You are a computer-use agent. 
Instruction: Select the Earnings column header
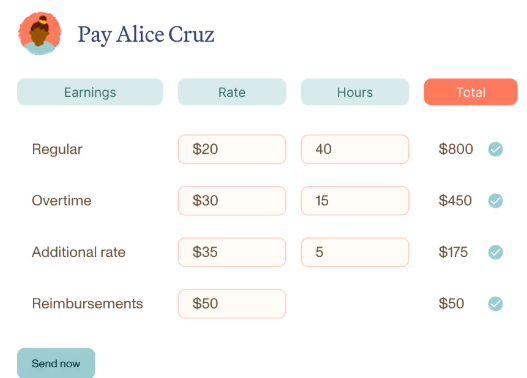[90, 92]
